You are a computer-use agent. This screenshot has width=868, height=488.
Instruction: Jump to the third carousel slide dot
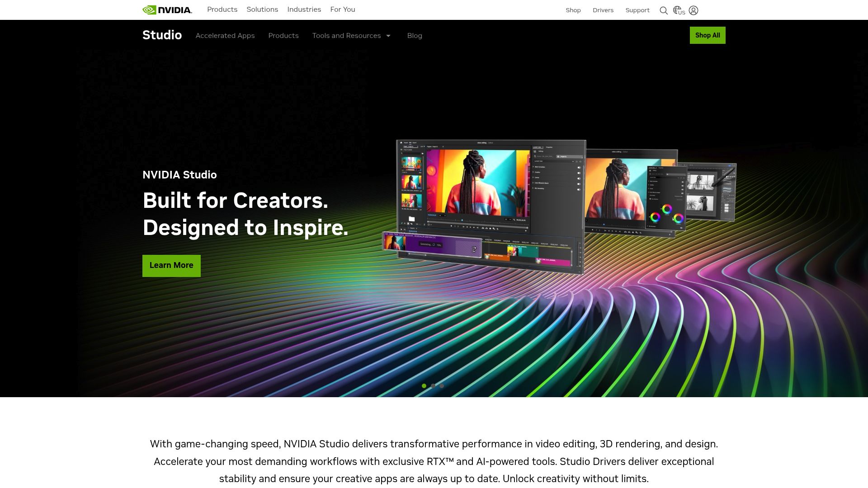(442, 386)
